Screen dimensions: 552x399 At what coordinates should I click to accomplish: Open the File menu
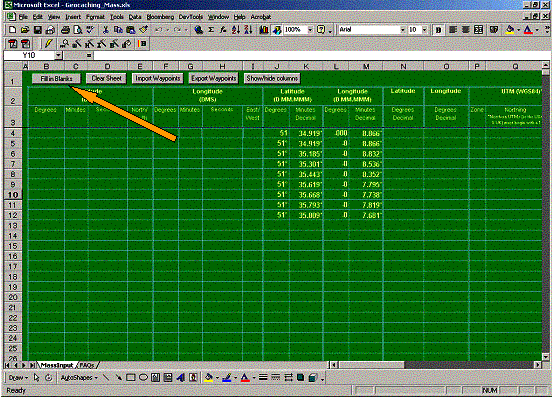23,17
